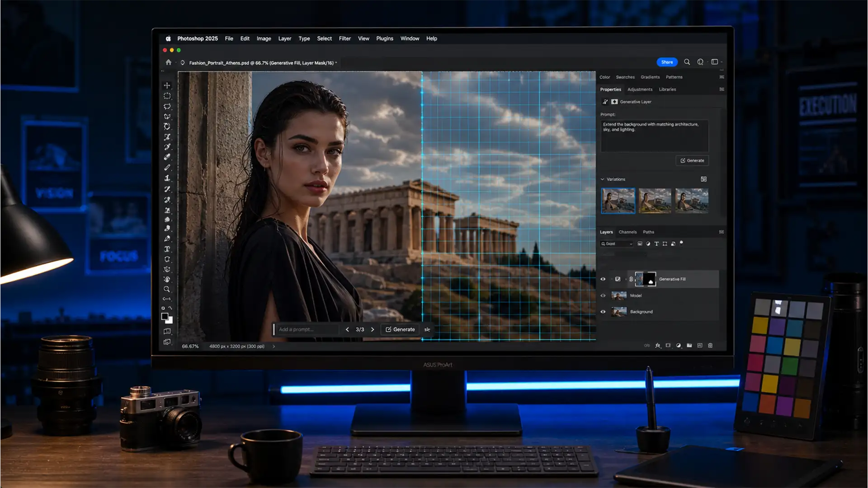Image resolution: width=868 pixels, height=488 pixels.
Task: Click the blue Share button
Action: (667, 62)
